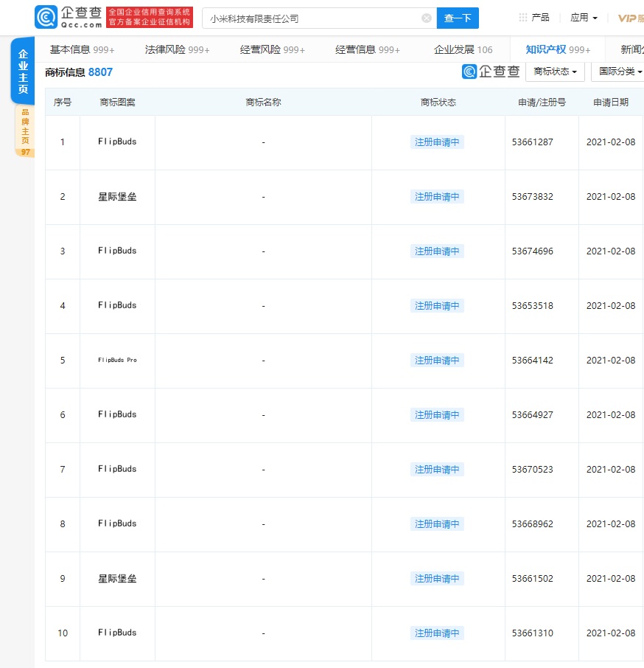The image size is (644, 668).
Task: Click the 注册申请中 status in row 2
Action: [437, 197]
